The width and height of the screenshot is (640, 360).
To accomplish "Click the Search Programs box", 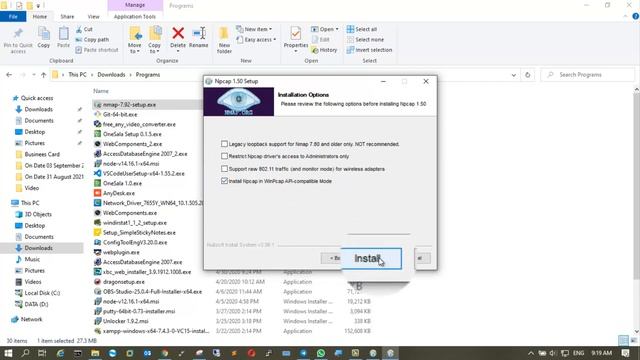I will 588,75.
